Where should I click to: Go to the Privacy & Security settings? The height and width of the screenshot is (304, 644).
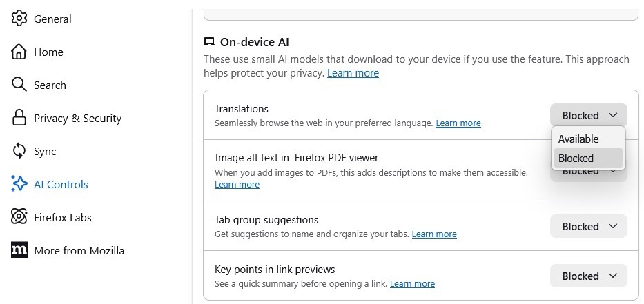coord(77,118)
